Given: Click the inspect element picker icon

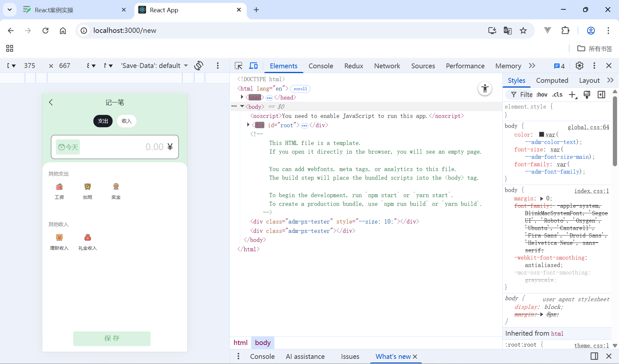Looking at the screenshot, I should click(x=239, y=66).
